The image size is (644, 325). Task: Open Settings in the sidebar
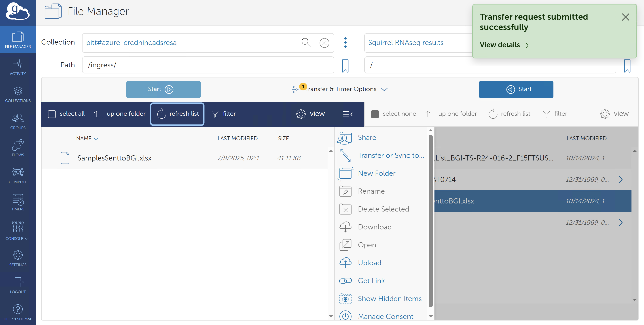pos(18,259)
